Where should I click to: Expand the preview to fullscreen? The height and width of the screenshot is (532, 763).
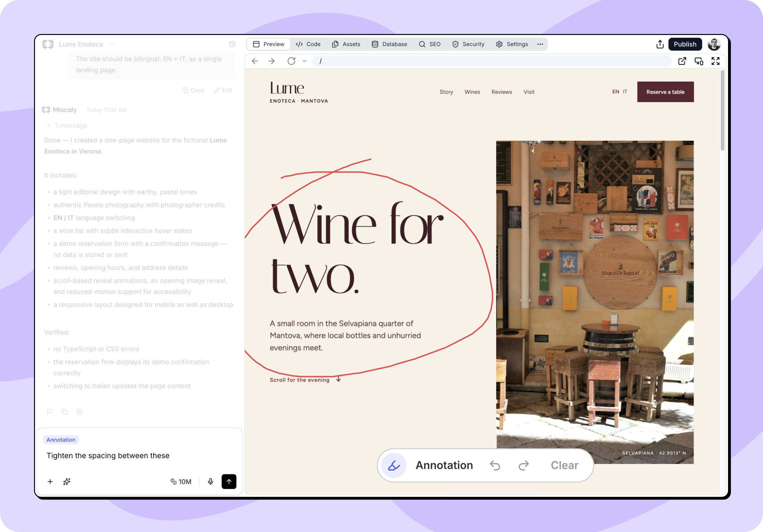point(716,61)
